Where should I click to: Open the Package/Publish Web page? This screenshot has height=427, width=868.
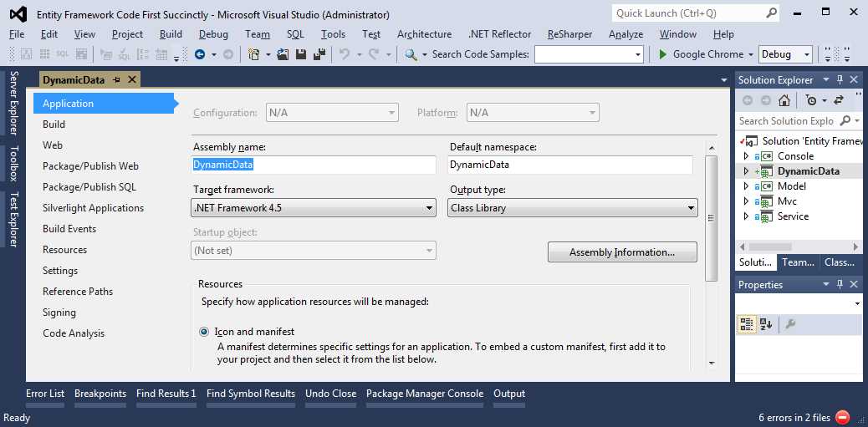pos(91,166)
